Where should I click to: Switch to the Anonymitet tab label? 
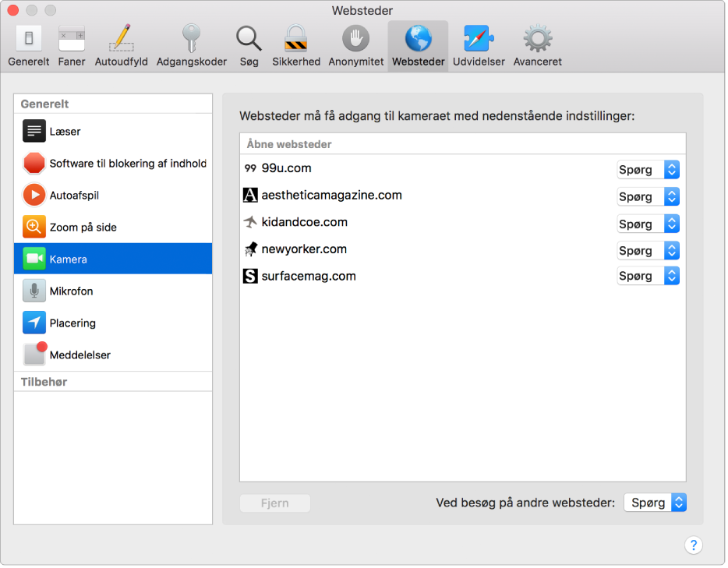click(x=356, y=62)
